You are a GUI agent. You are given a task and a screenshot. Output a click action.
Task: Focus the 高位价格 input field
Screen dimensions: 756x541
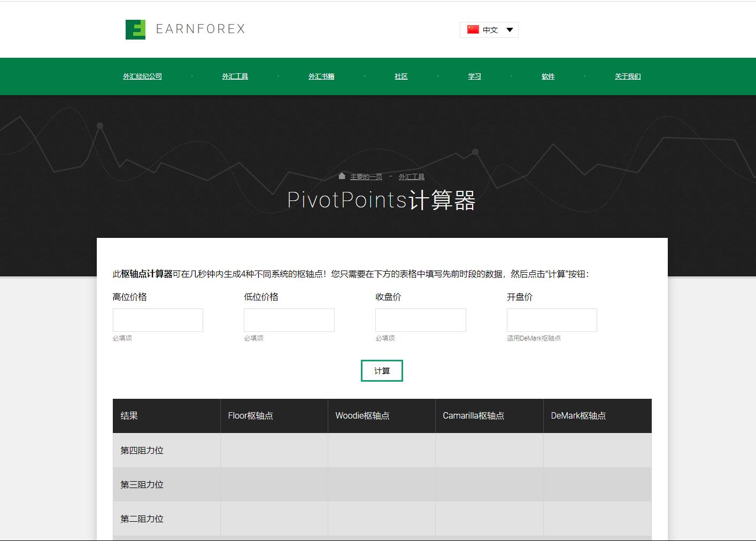click(158, 320)
